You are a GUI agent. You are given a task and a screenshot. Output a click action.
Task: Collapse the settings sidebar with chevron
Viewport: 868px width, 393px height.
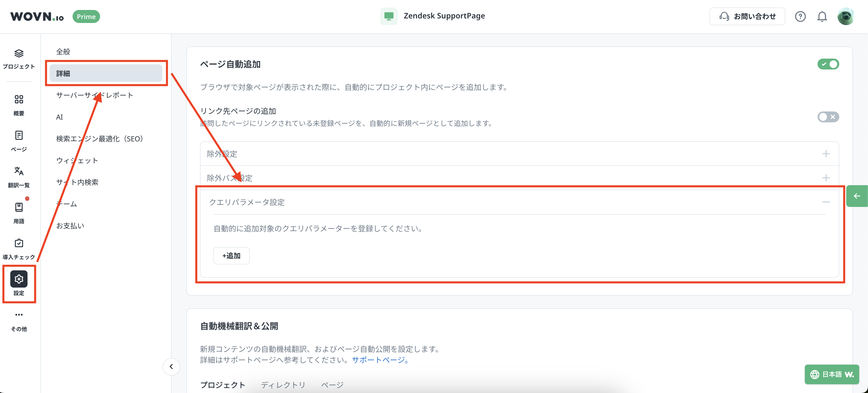point(171,367)
